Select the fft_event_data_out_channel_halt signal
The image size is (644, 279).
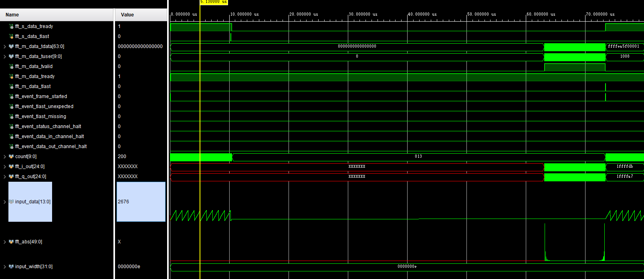[x=51, y=147]
